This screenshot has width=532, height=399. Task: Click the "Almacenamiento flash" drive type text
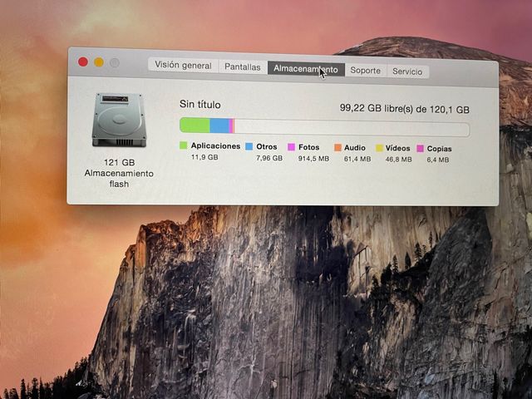pos(119,179)
